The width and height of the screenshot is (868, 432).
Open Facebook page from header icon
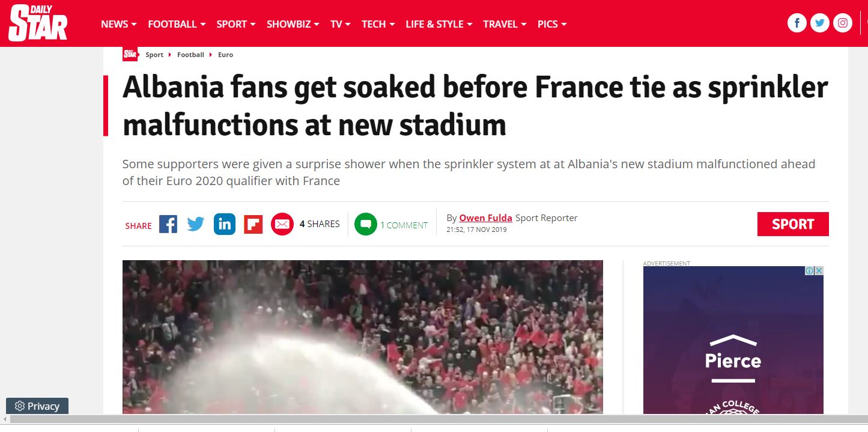[x=797, y=23]
